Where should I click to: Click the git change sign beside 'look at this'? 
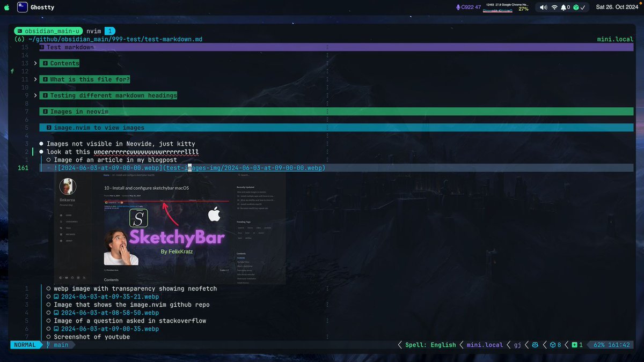pos(33,152)
